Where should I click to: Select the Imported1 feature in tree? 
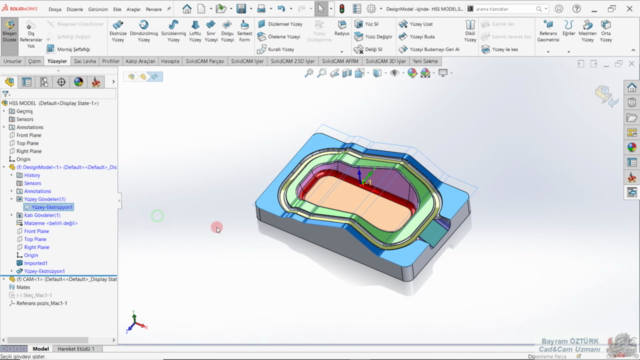[x=32, y=263]
